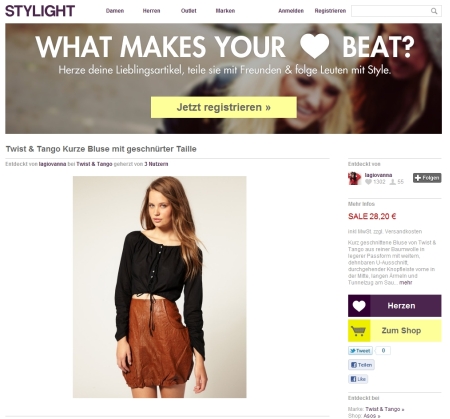
Task: Open the Herren menu
Action: 151,11
